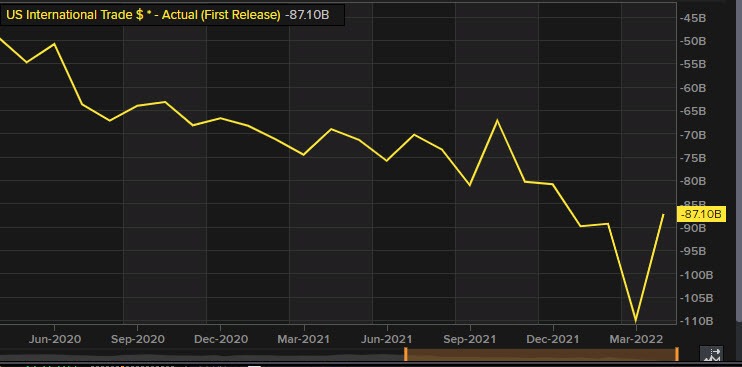Click the -45B y-axis label
The image size is (742, 367).
pyautogui.click(x=694, y=18)
